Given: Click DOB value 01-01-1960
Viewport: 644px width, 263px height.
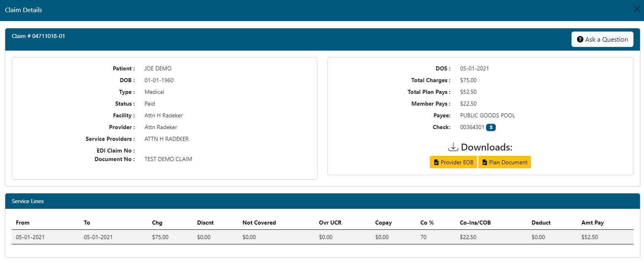Looking at the screenshot, I should (x=159, y=80).
